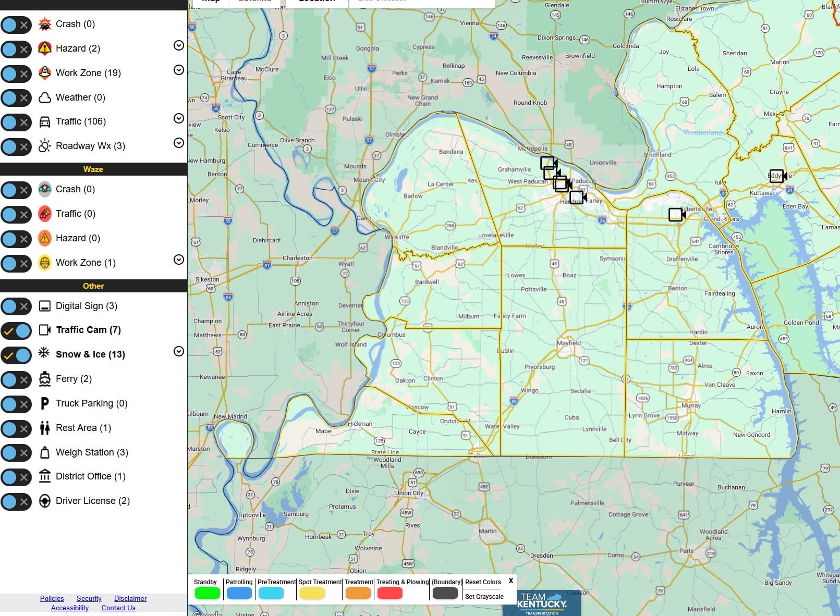The image size is (840, 616).
Task: Click the Work Zone cone icon (19)
Action: click(45, 73)
